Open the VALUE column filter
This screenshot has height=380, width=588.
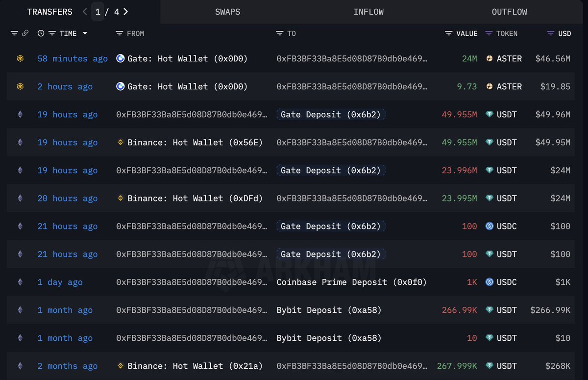pyautogui.click(x=448, y=33)
